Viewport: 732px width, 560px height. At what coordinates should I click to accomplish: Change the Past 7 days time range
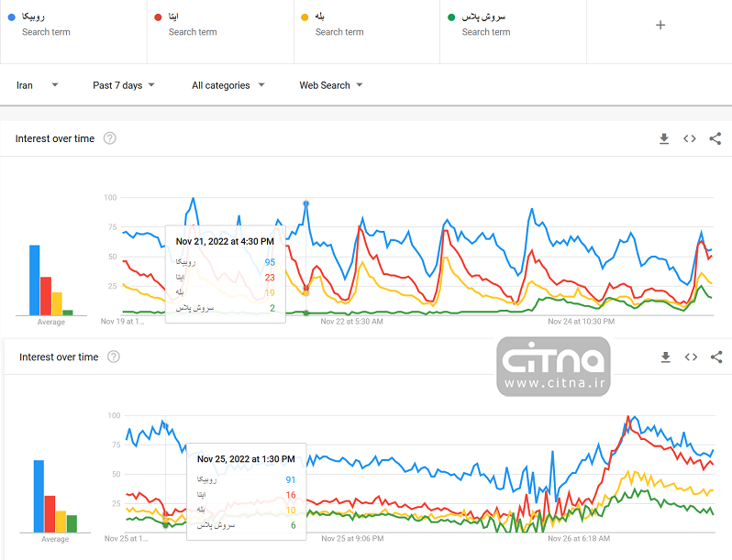[124, 85]
